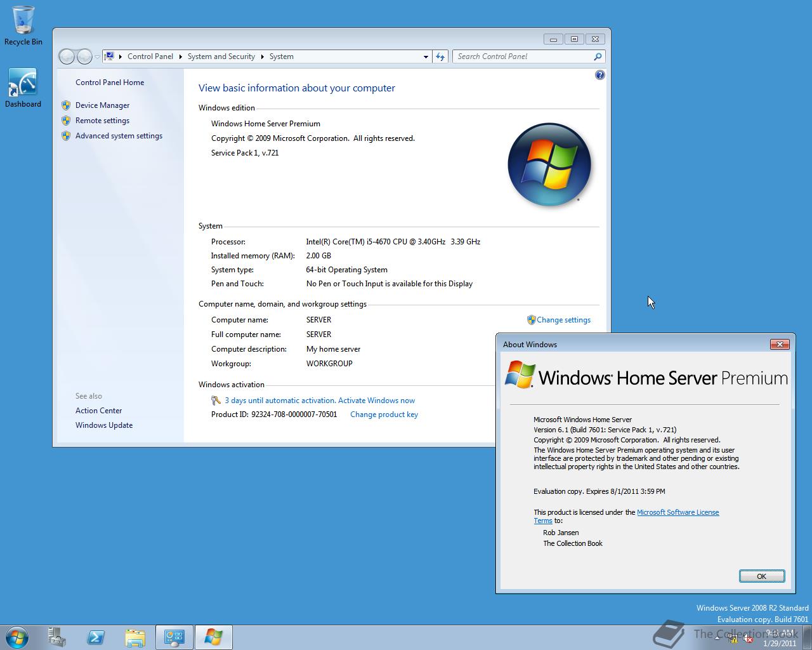This screenshot has width=812, height=650.
Task: Click the shield icon beside Device Manager
Action: click(x=66, y=105)
